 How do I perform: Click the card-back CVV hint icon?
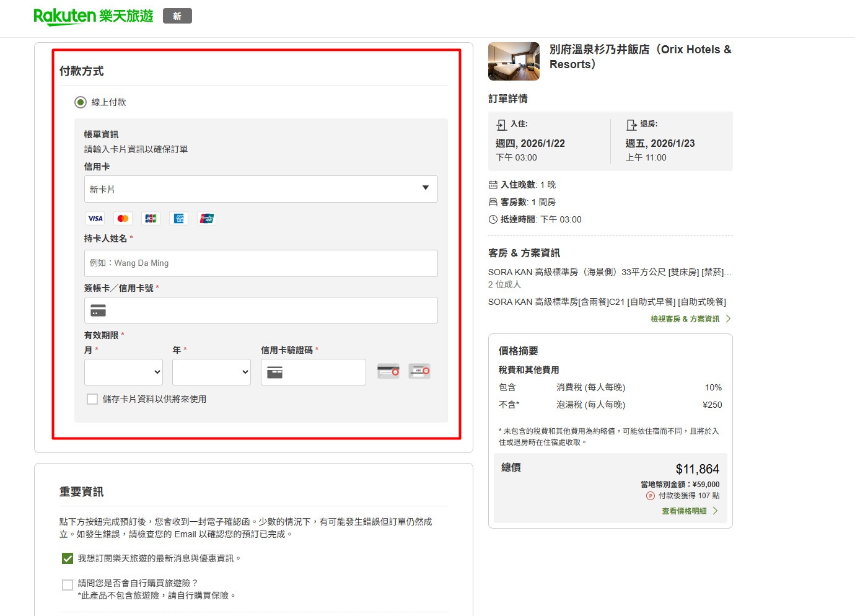click(388, 371)
